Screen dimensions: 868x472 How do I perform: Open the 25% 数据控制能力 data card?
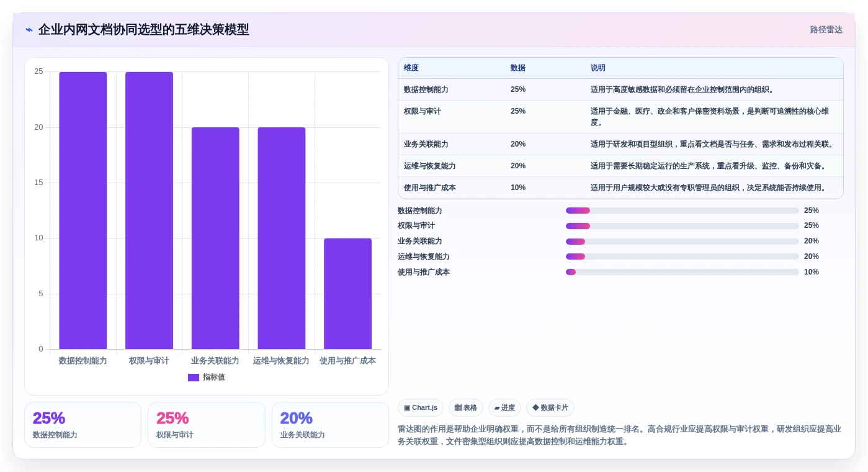[83, 425]
